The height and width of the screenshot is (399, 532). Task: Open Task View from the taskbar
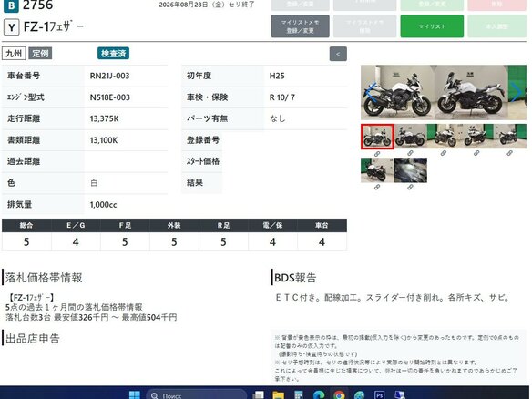[x=259, y=395]
